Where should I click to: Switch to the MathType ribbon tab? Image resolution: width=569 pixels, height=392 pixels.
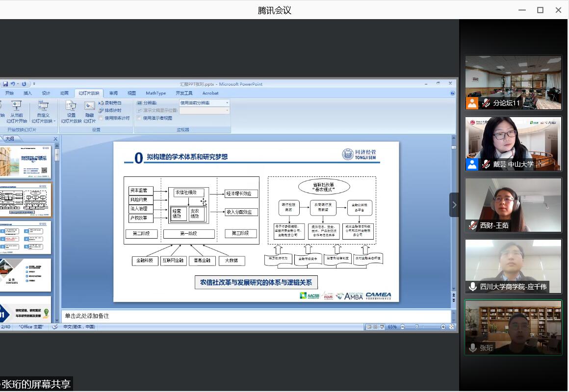pos(155,93)
